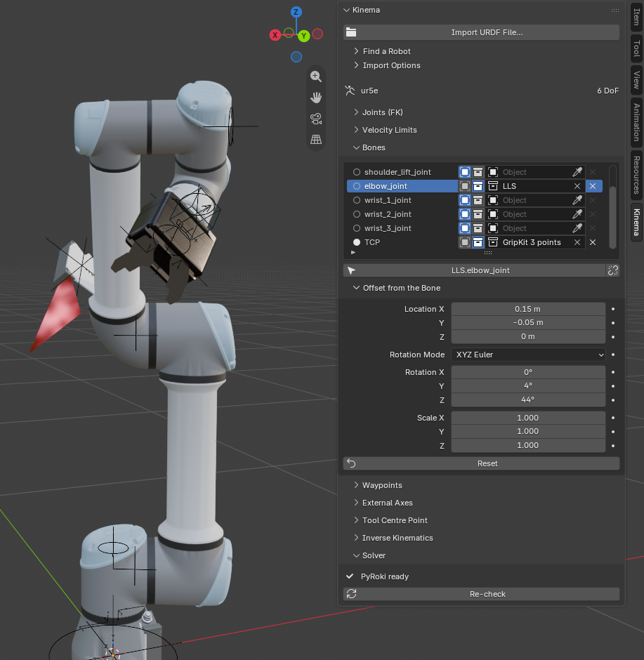Click the ur5e armature icon
This screenshot has height=660, width=644.
coord(350,91)
